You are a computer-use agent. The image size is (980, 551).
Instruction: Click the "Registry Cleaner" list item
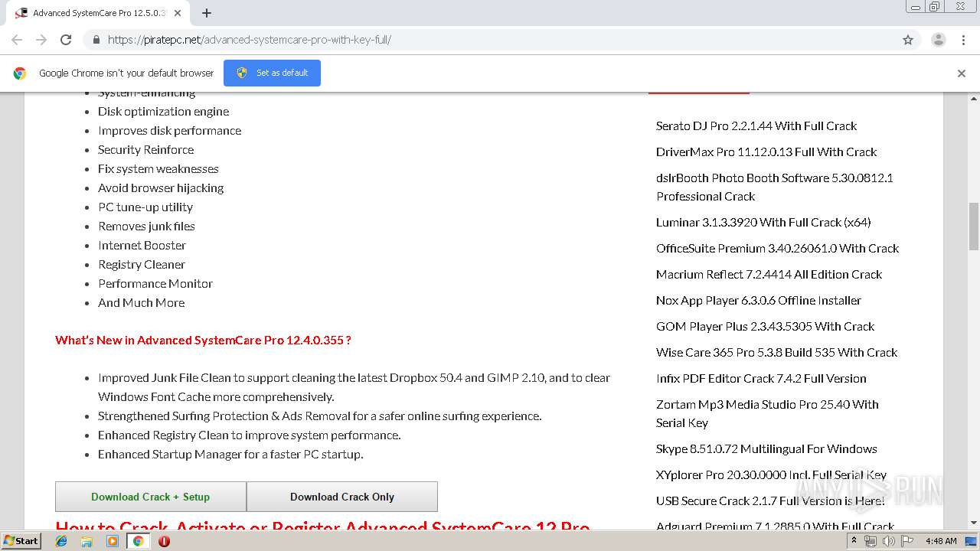coord(142,265)
